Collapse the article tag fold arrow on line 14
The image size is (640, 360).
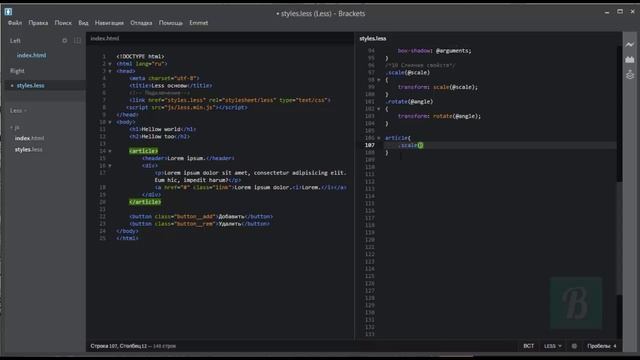110,151
